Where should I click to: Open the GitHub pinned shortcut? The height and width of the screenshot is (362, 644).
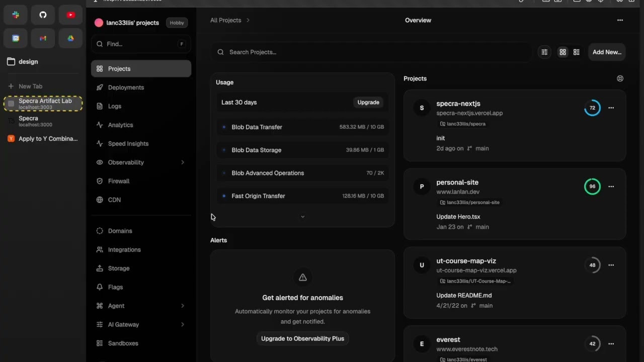click(x=43, y=15)
